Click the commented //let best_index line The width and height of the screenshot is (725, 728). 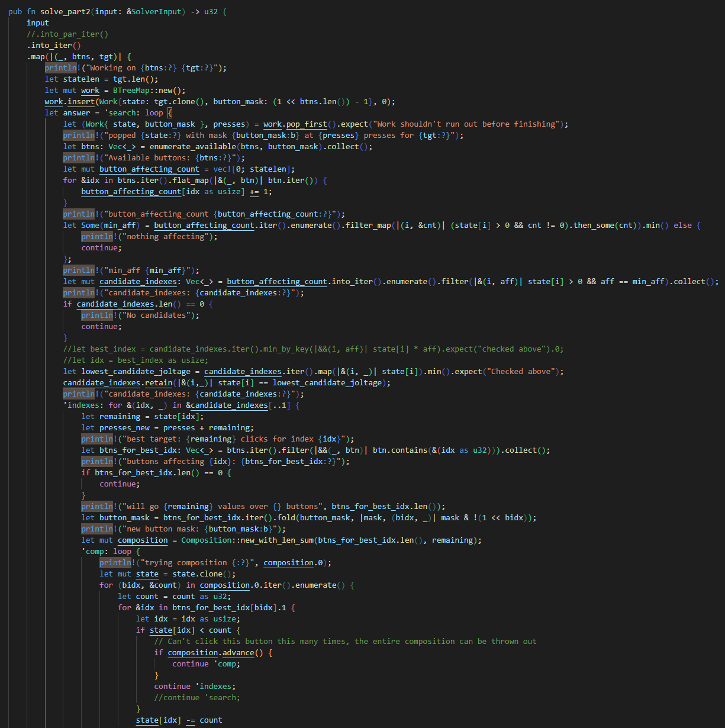click(x=314, y=349)
